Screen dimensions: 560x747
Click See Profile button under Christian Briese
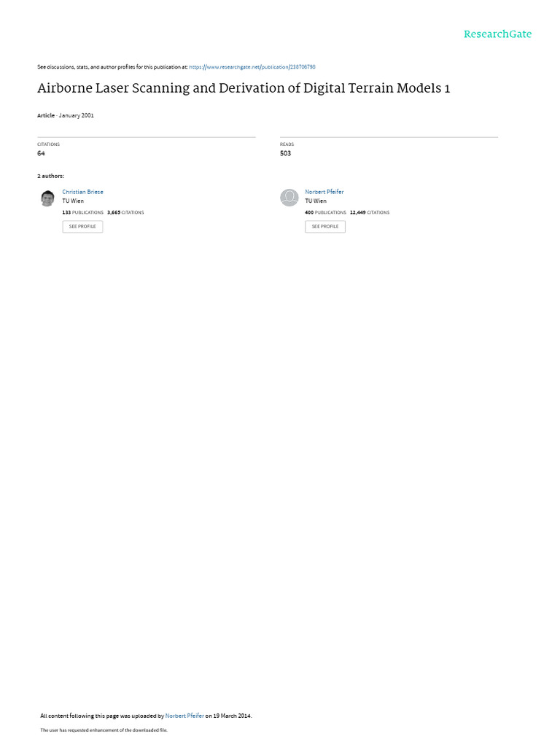(x=82, y=227)
